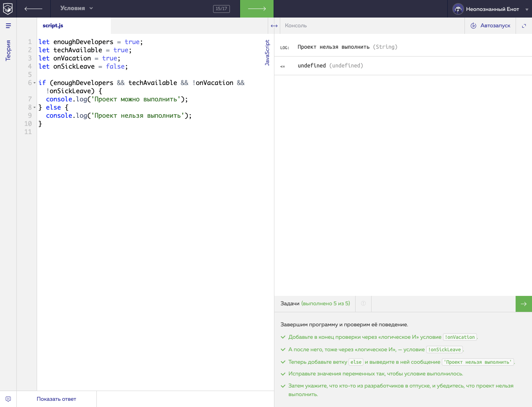
Task: Expand the user account menu arrow
Action: [527, 9]
